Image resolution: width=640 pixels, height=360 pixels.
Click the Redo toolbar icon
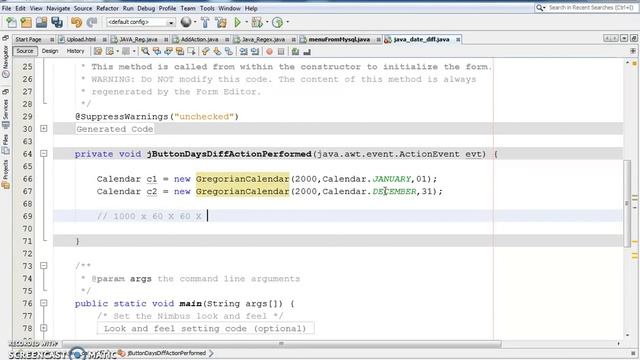coord(92,22)
